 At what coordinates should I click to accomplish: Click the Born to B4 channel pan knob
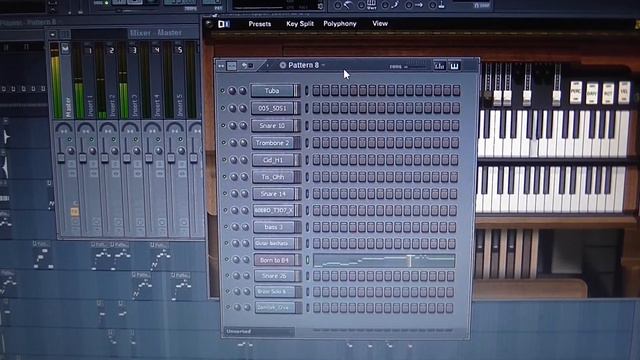click(x=235, y=260)
